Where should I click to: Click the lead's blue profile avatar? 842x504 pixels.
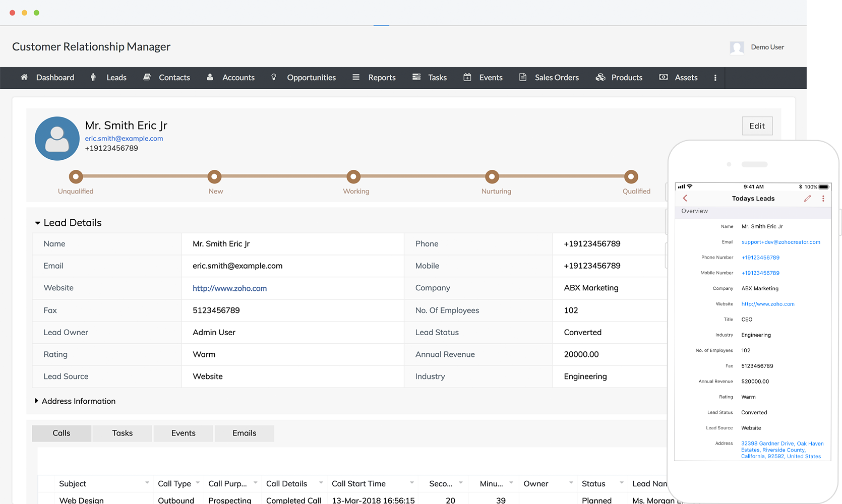point(57,139)
